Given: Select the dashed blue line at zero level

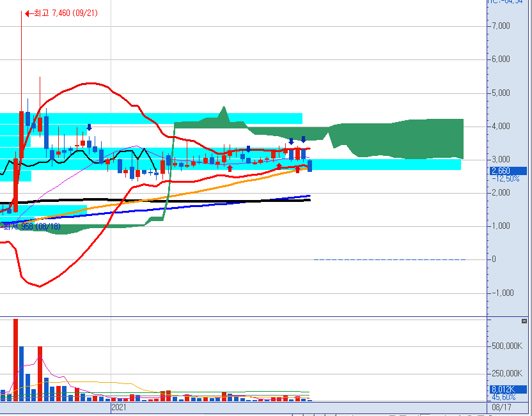Looking at the screenshot, I should 389,259.
